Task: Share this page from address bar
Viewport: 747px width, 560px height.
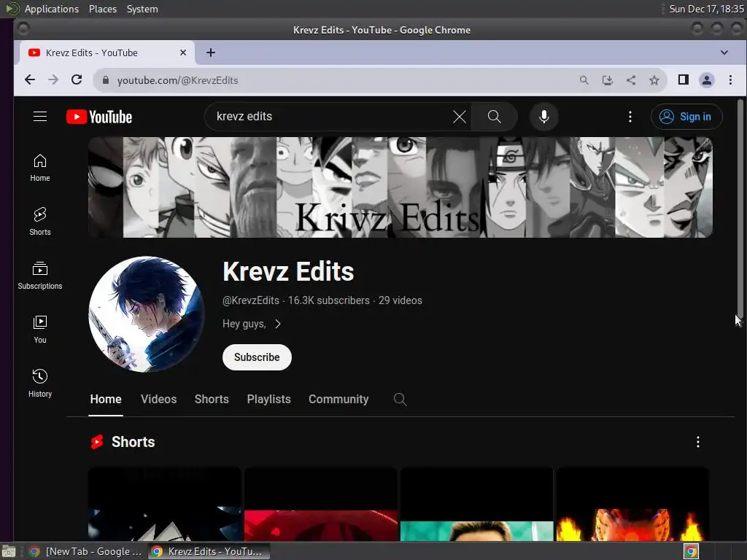Action: click(x=631, y=80)
